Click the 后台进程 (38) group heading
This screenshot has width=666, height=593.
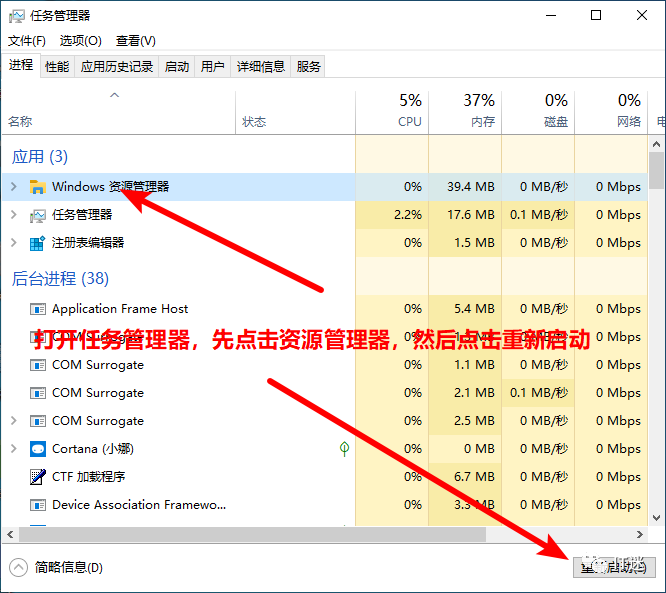click(60, 279)
